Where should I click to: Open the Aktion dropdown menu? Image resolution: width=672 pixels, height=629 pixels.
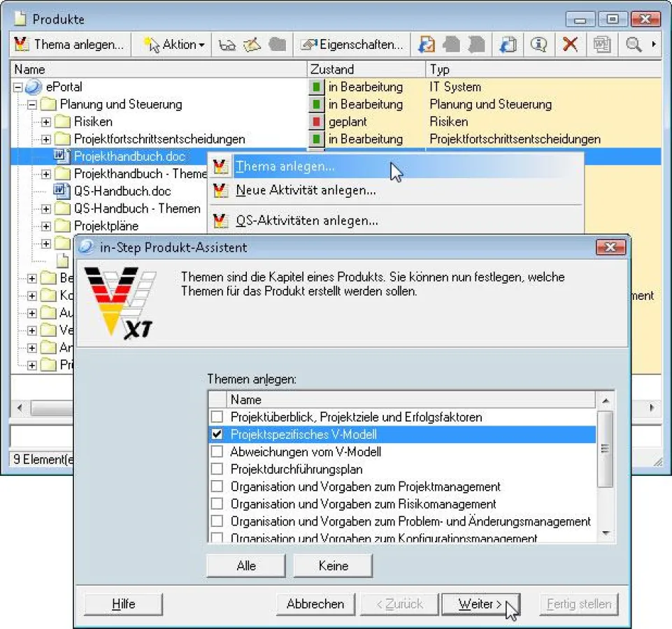pyautogui.click(x=175, y=45)
